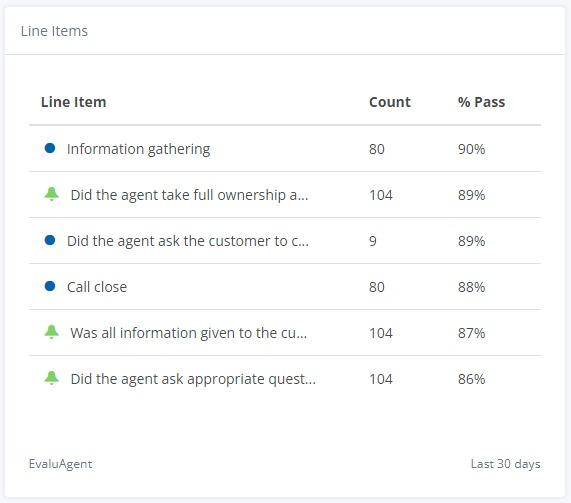This screenshot has width=571, height=503.
Task: Select the Was all information given row
Action: coord(285,333)
